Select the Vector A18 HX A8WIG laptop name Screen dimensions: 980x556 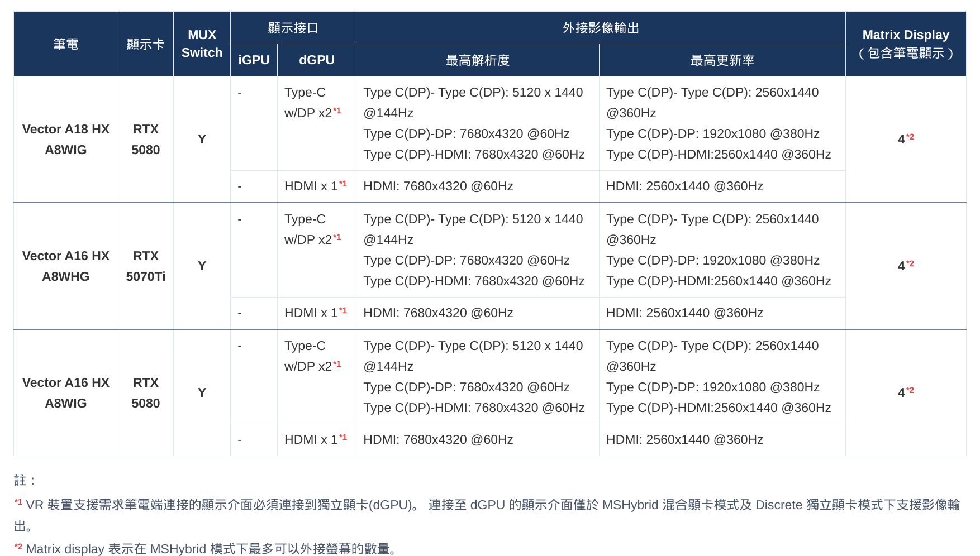[66, 140]
